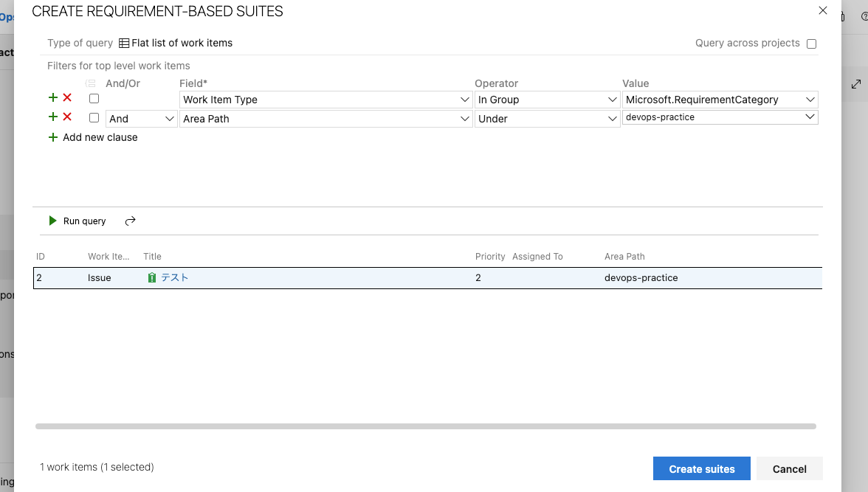868x492 pixels.
Task: Sort results by Priority column header
Action: [490, 257]
